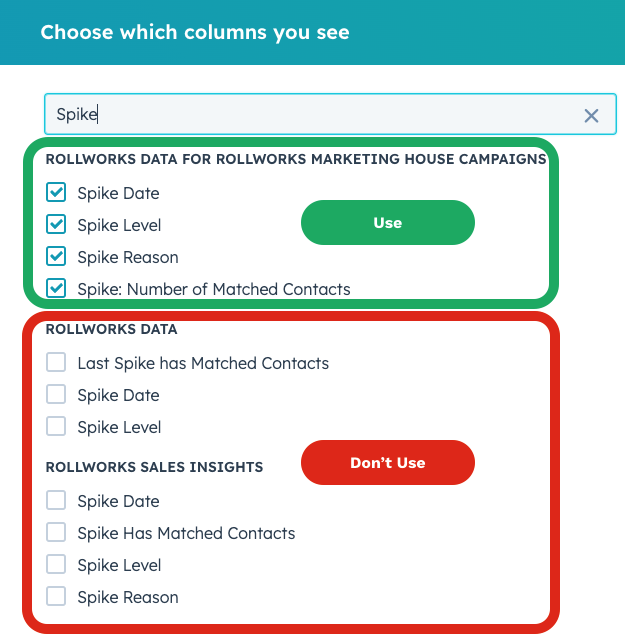Enable Spike Level in the RollWorks Data section
The height and width of the screenshot is (639, 625).
click(x=57, y=427)
